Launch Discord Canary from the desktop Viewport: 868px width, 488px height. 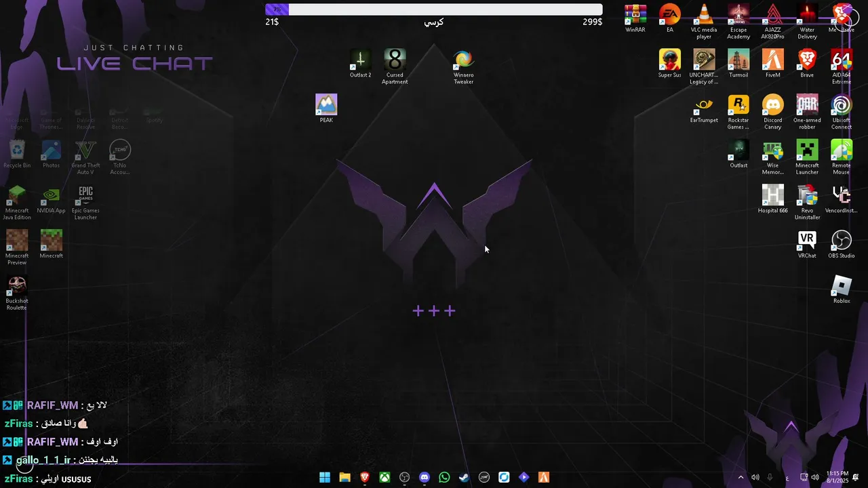point(773,112)
